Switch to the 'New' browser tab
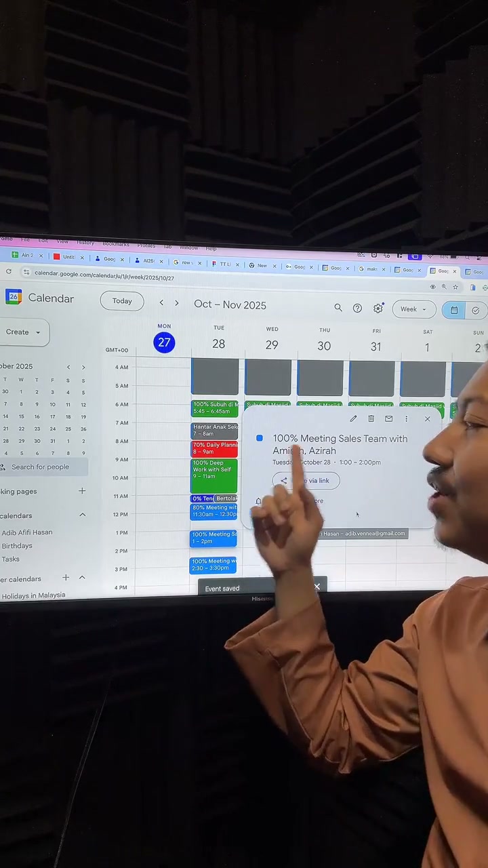The height and width of the screenshot is (868, 488). (262, 266)
